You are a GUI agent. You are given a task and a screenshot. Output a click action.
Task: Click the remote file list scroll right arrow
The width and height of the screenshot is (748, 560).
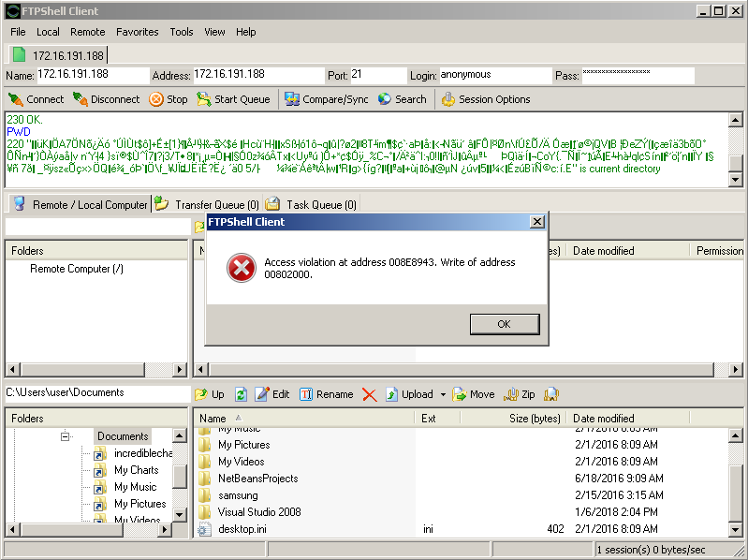point(736,369)
